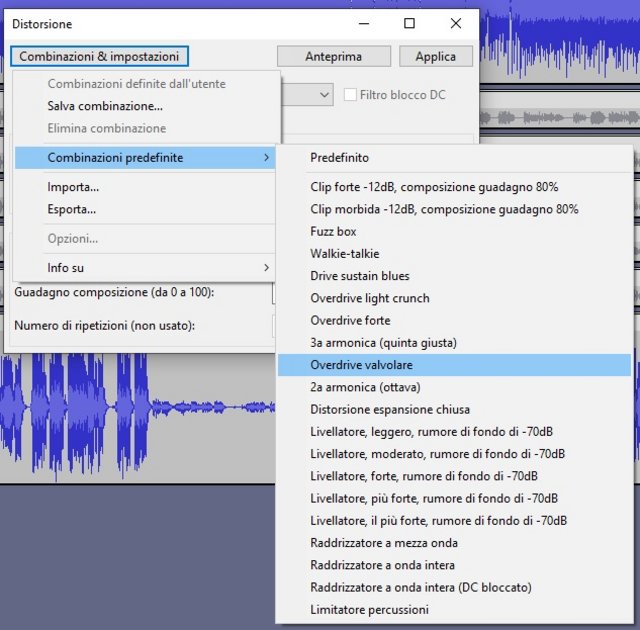Open the distortion type dropdown arrow
Screen dimensions: 640x630
324,95
